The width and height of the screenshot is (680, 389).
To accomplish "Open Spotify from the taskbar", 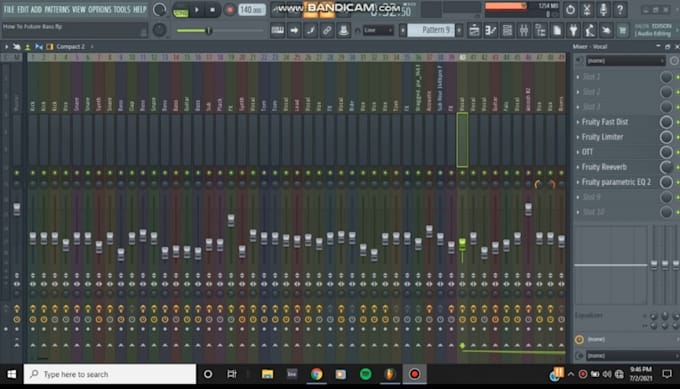I will [x=366, y=374].
